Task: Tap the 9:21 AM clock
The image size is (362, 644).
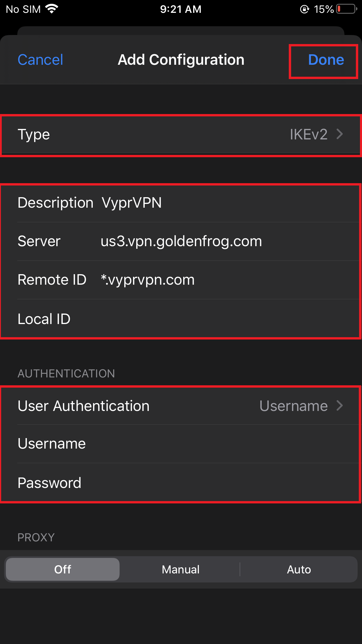Action: click(181, 9)
